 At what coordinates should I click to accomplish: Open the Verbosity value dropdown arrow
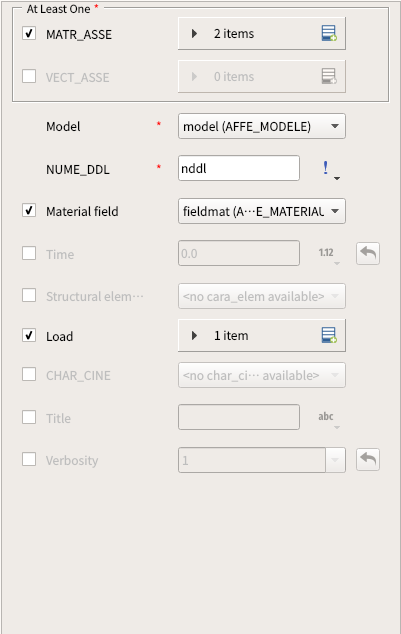click(335, 460)
